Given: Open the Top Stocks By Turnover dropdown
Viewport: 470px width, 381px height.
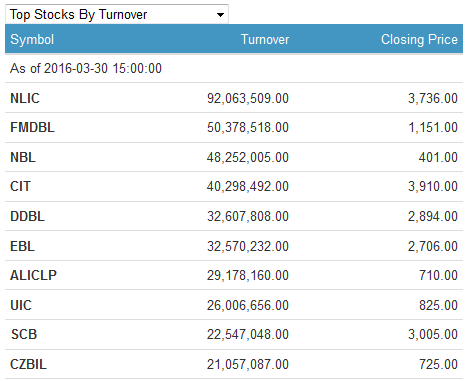Looking at the screenshot, I should coord(117,14).
